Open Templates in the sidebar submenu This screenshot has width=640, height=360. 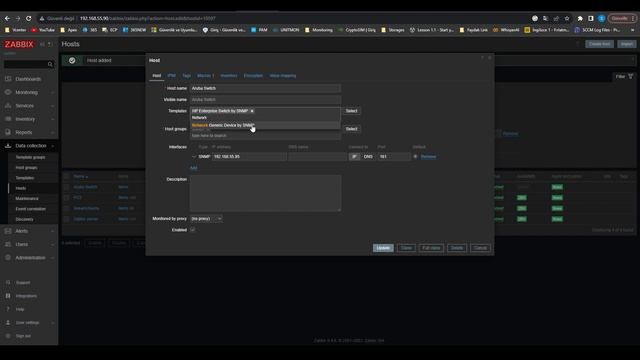[x=25, y=178]
